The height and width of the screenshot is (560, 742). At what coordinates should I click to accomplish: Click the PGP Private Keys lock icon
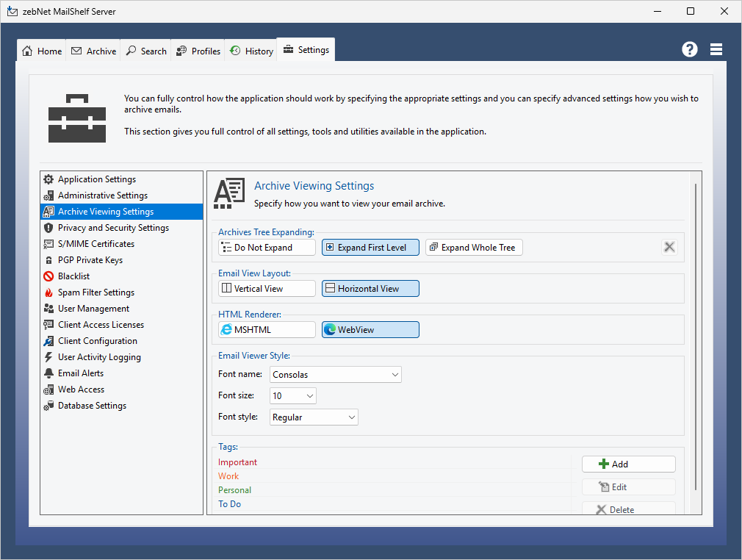48,260
